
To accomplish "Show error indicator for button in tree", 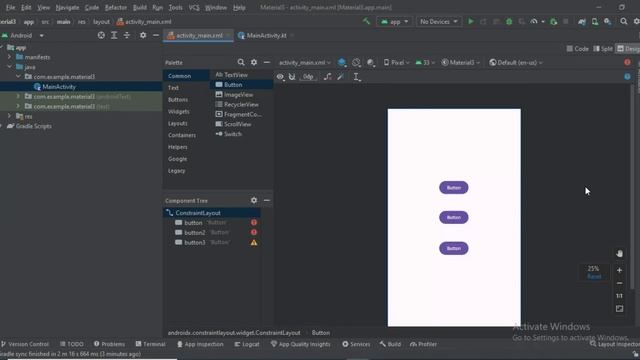I will coord(254,222).
